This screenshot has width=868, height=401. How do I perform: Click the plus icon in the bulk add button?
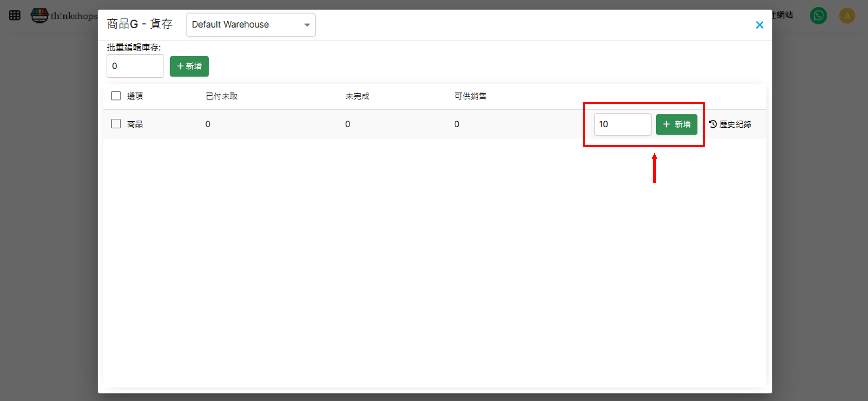tap(180, 66)
